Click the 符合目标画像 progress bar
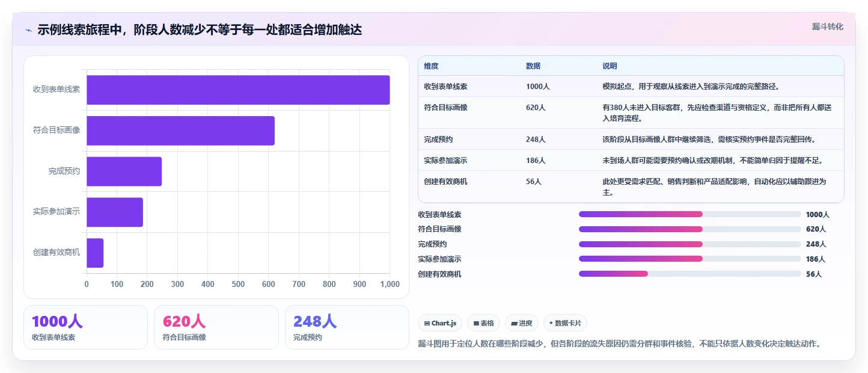Viewport: 868px width, 373px height. click(x=690, y=229)
